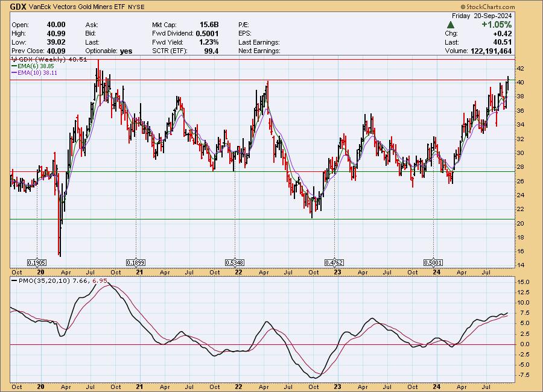Click the 0.1905 dividend marker
543x392 pixels.
[x=37, y=263]
